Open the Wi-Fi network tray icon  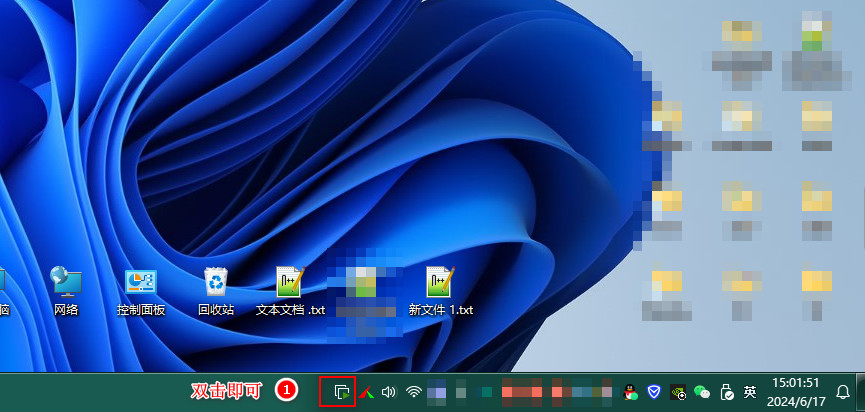click(413, 392)
